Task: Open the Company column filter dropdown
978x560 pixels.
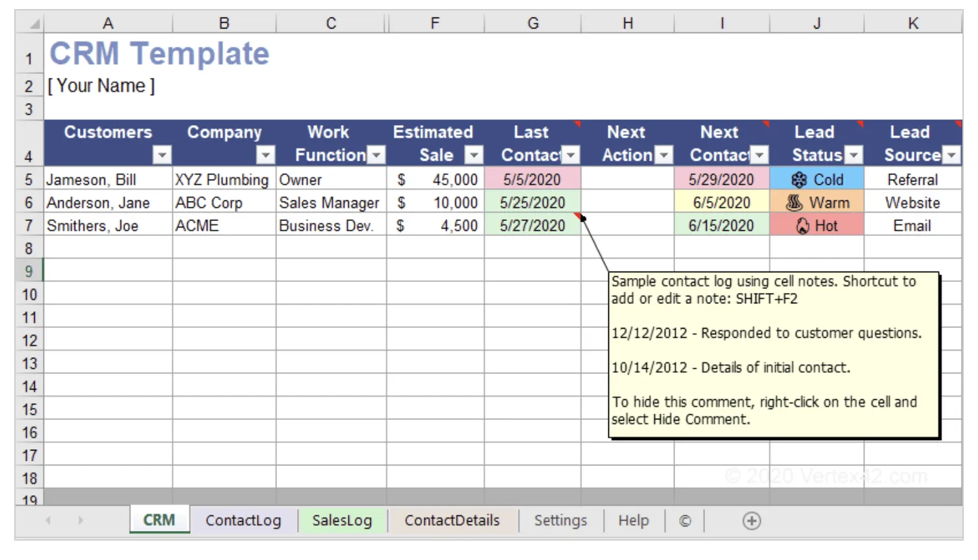Action: click(265, 155)
